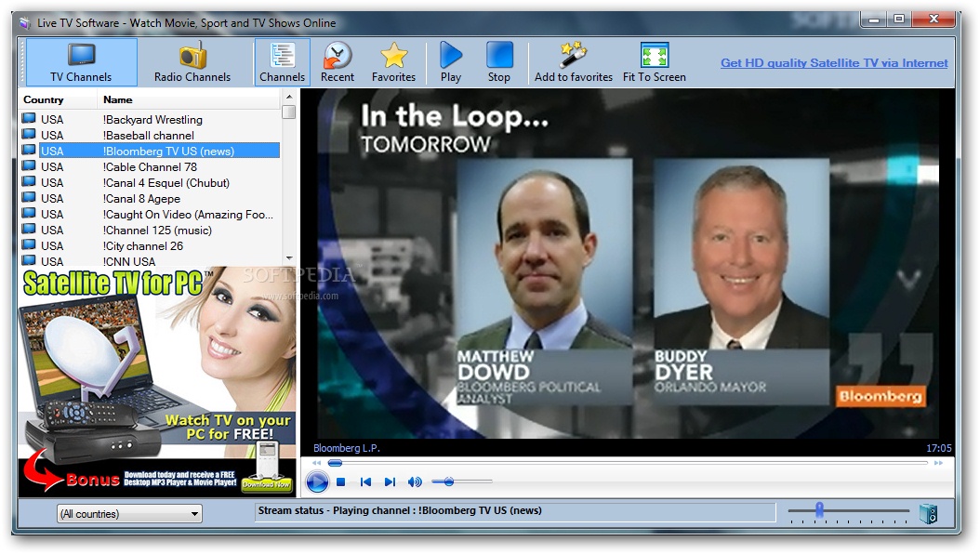Adjust the bottom right volume slider

tap(848, 511)
